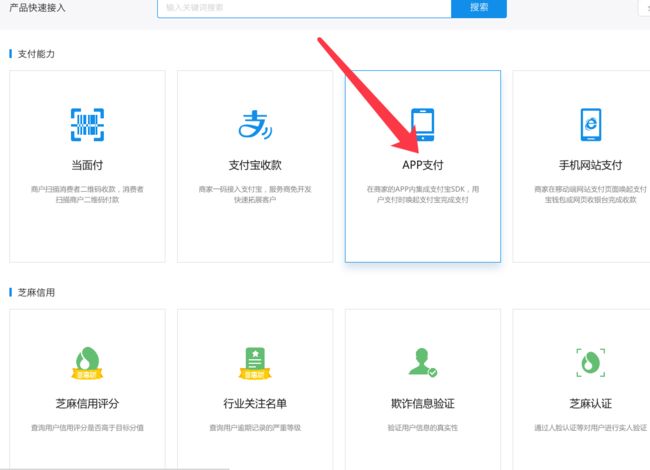
Task: Open the 欺诈信息验证 product title
Action: (423, 403)
